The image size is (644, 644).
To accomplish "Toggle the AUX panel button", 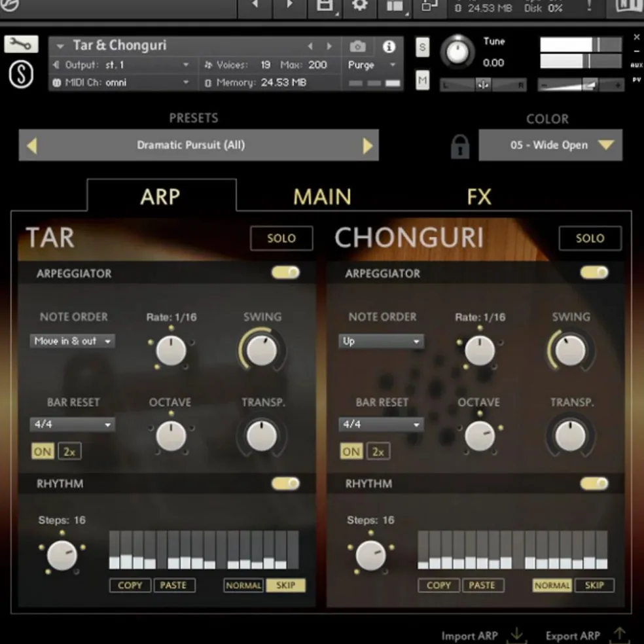I will coord(636,65).
